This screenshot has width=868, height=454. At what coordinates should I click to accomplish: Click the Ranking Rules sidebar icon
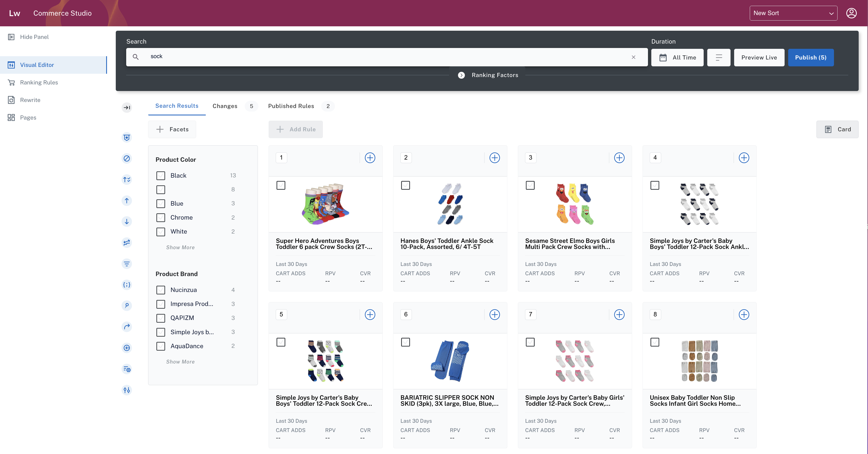click(11, 82)
